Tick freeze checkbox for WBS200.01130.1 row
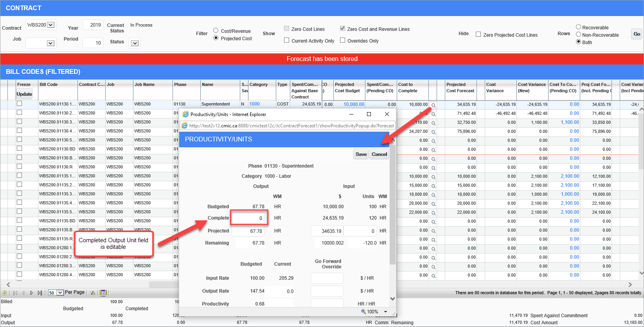This screenshot has height=327, width=644. coord(19,104)
